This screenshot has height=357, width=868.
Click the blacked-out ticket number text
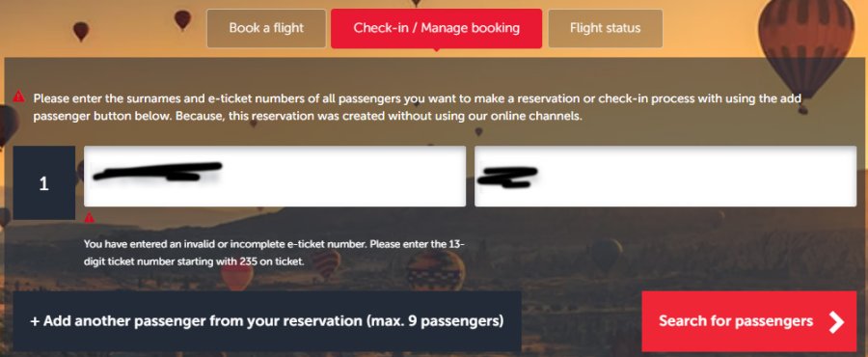507,176
